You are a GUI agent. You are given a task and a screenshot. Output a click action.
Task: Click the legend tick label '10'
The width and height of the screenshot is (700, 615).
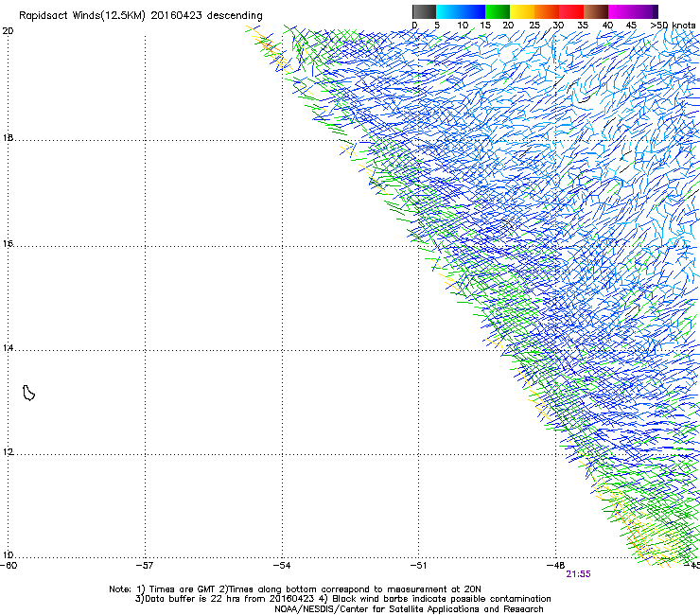point(463,26)
